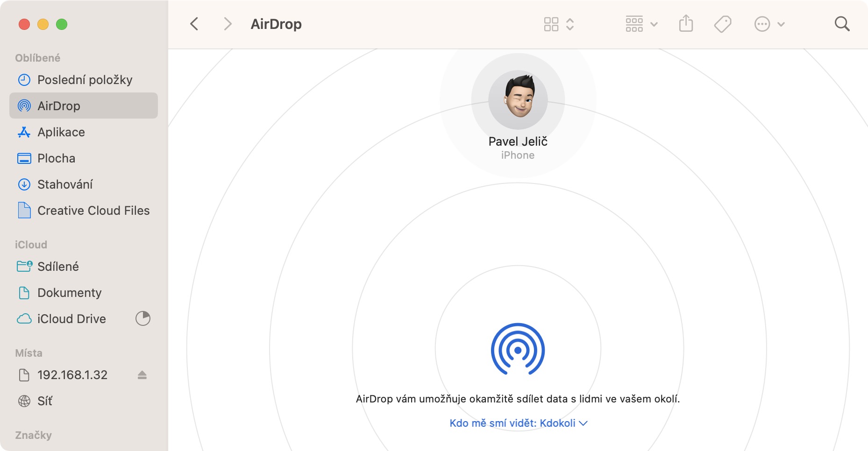
Task: Open Poslední položky in sidebar
Action: [85, 80]
